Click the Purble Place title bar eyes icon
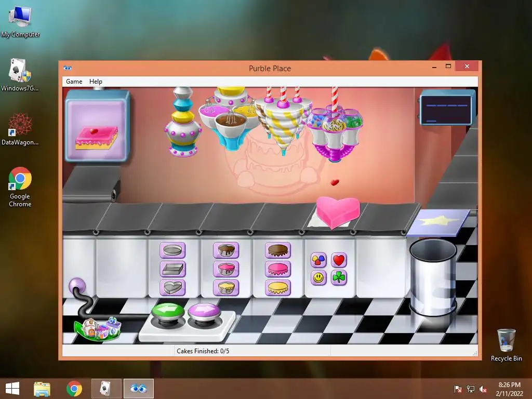Screen dimensions: 532x399 pos(67,68)
